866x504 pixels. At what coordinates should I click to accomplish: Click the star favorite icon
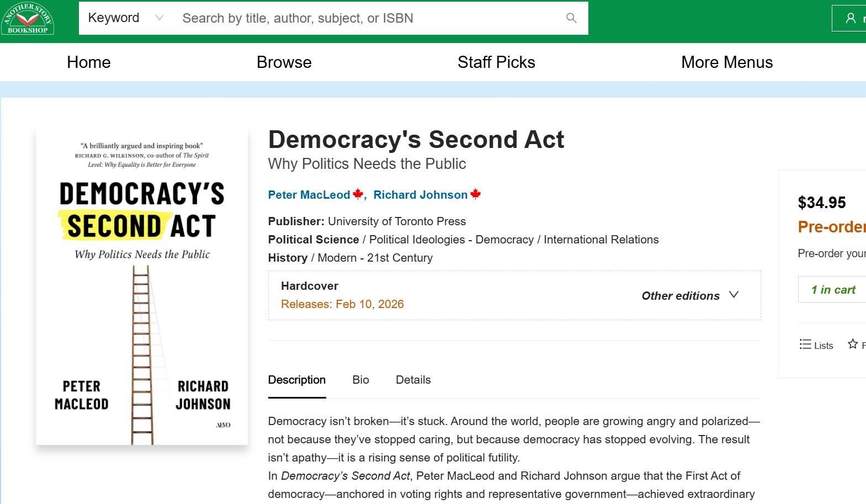(853, 344)
